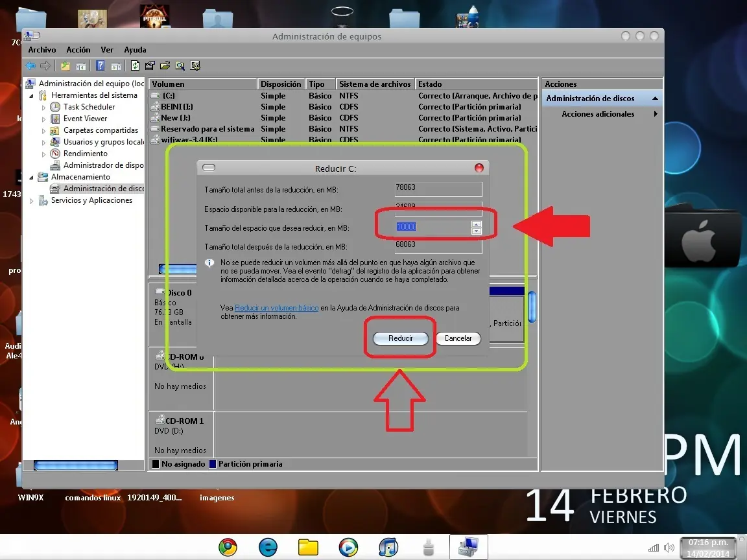Click the Task Scheduler clock icon
The image size is (747, 560).
pos(55,107)
